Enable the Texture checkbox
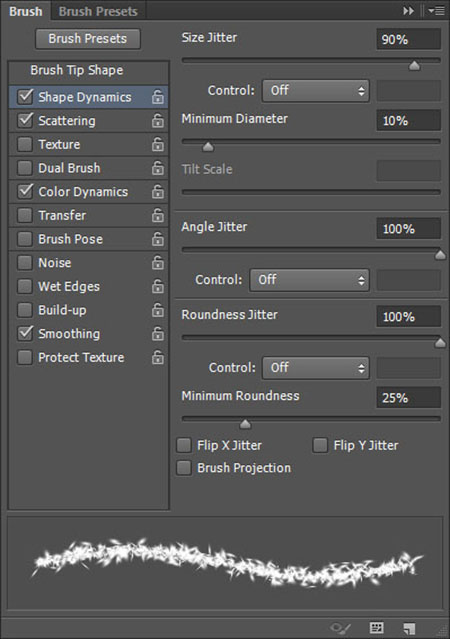 pyautogui.click(x=25, y=144)
